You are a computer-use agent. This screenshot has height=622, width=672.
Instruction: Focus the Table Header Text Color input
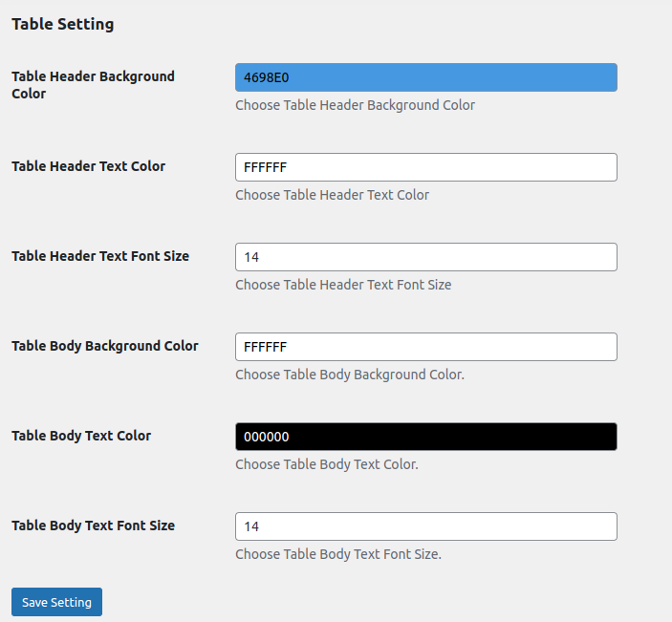click(425, 167)
